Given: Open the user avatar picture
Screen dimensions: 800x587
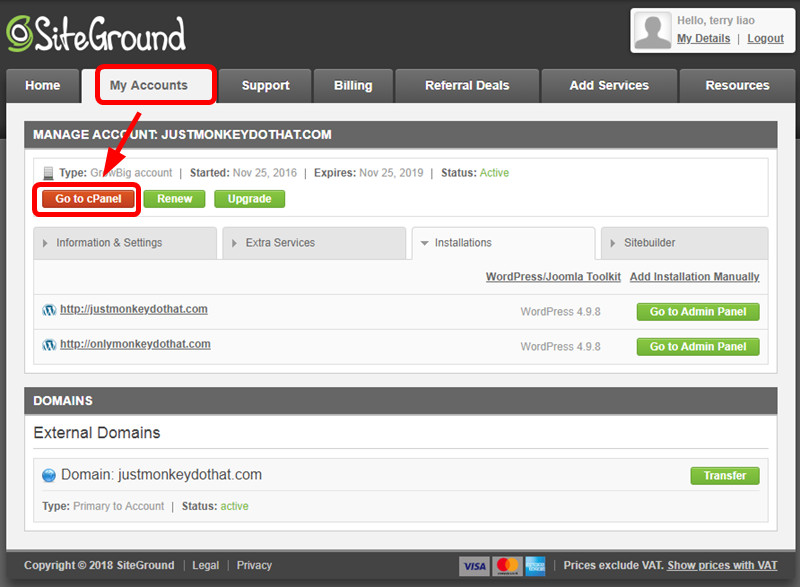Looking at the screenshot, I should pyautogui.click(x=652, y=31).
